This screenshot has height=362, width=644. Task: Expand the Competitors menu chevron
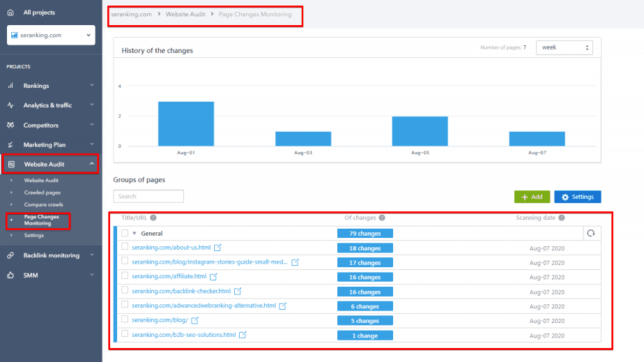click(91, 124)
